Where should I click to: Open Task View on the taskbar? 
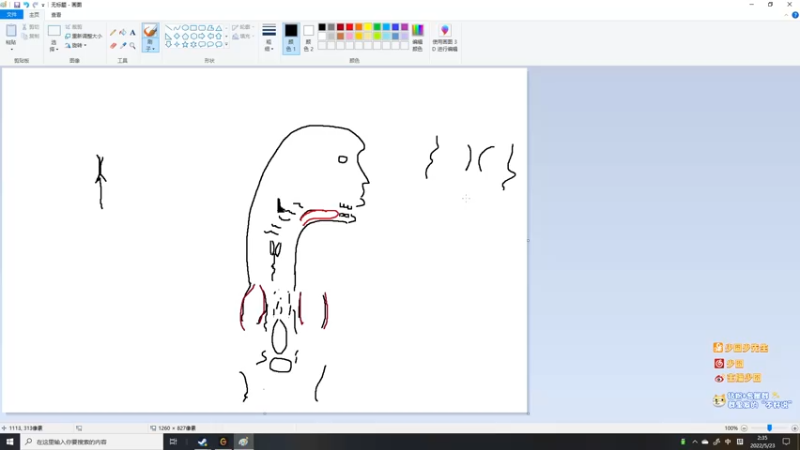(x=173, y=442)
